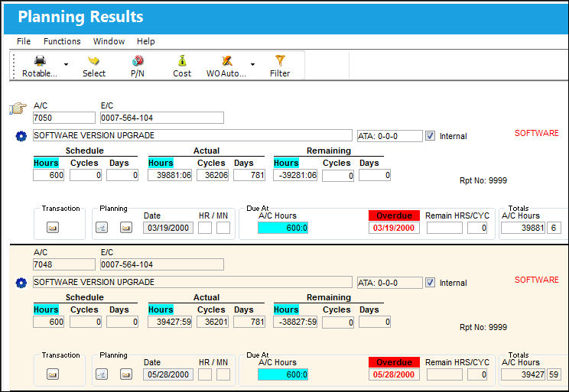
Task: Click the Actual Cycles value 36201
Action: point(213,322)
